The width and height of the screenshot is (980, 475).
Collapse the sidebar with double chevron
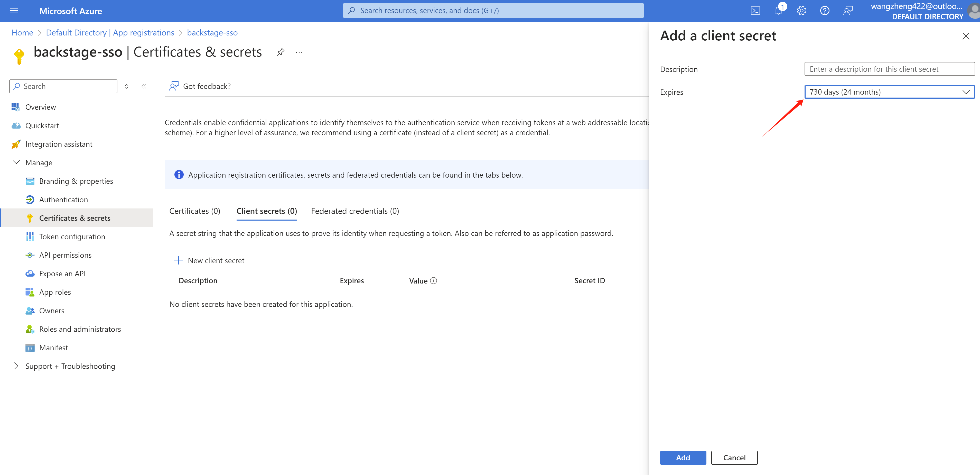point(144,86)
